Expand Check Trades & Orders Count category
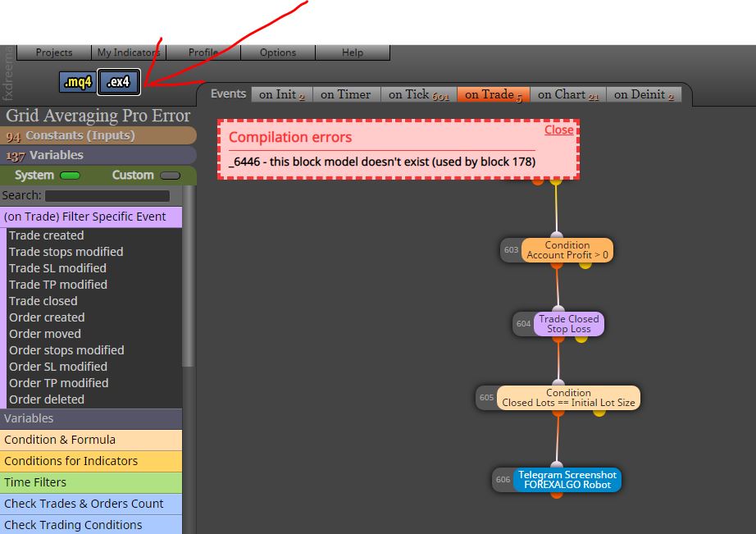The width and height of the screenshot is (756, 534). [x=91, y=504]
